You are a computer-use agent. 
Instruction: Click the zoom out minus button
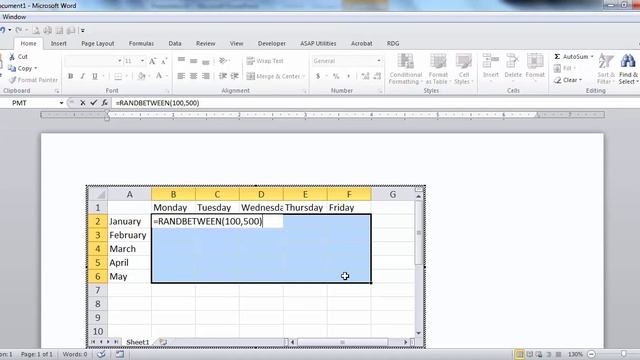pyautogui.click(x=591, y=354)
